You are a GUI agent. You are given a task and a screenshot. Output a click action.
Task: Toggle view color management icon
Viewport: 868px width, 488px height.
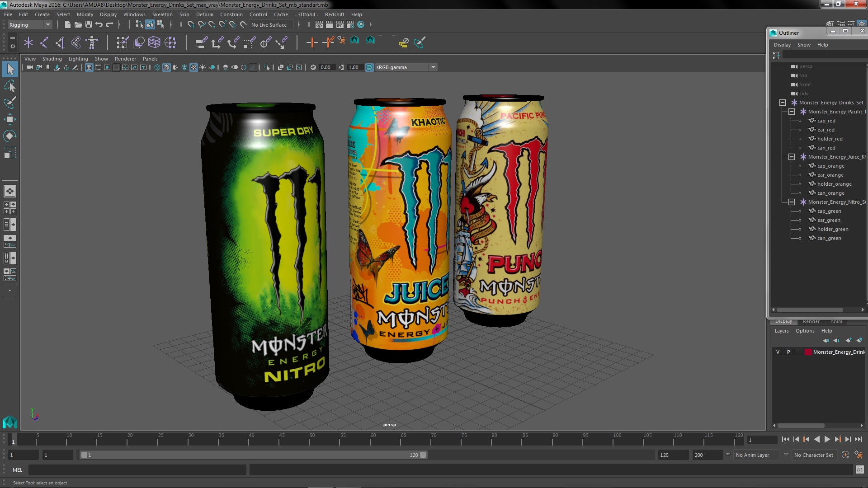(369, 67)
